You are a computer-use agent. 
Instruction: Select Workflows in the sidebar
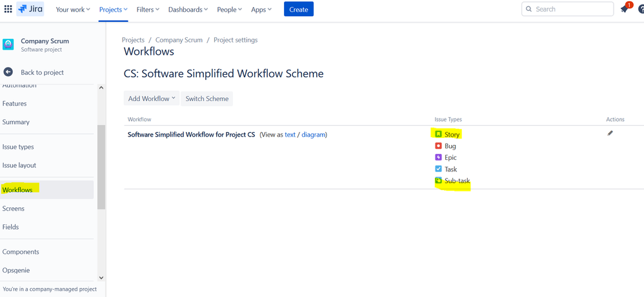(47, 189)
